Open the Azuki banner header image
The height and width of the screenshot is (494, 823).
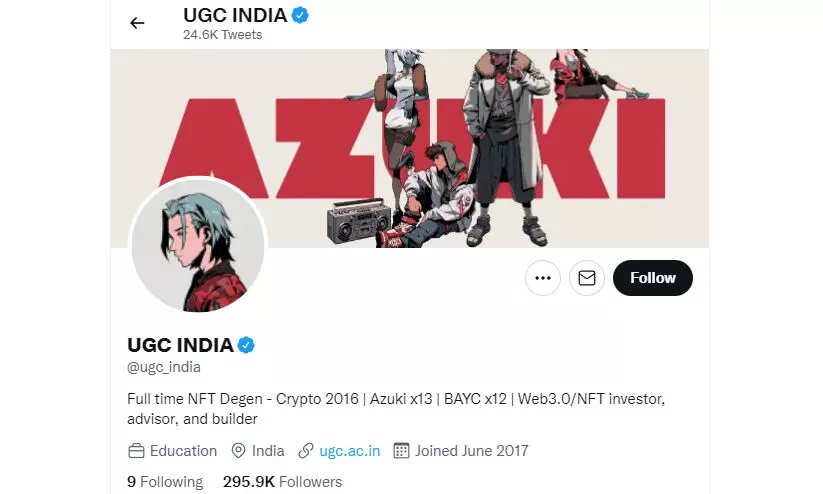pyautogui.click(x=409, y=149)
